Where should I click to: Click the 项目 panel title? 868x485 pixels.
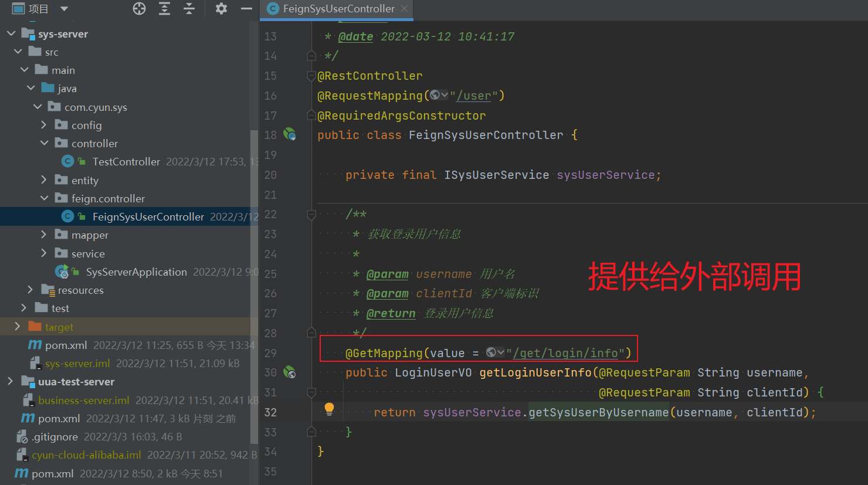39,9
